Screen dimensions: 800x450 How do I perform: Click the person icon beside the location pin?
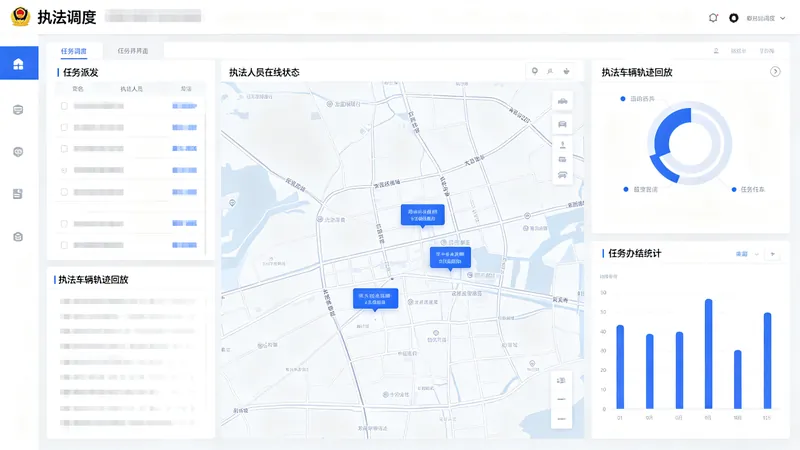click(550, 71)
